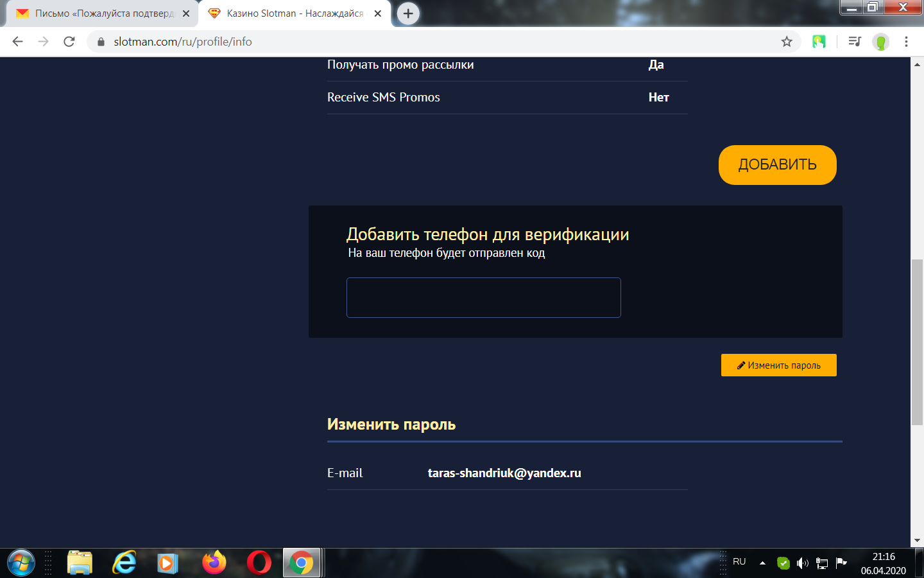Image resolution: width=924 pixels, height=578 pixels.
Task: Open a new browser tab
Action: click(408, 13)
